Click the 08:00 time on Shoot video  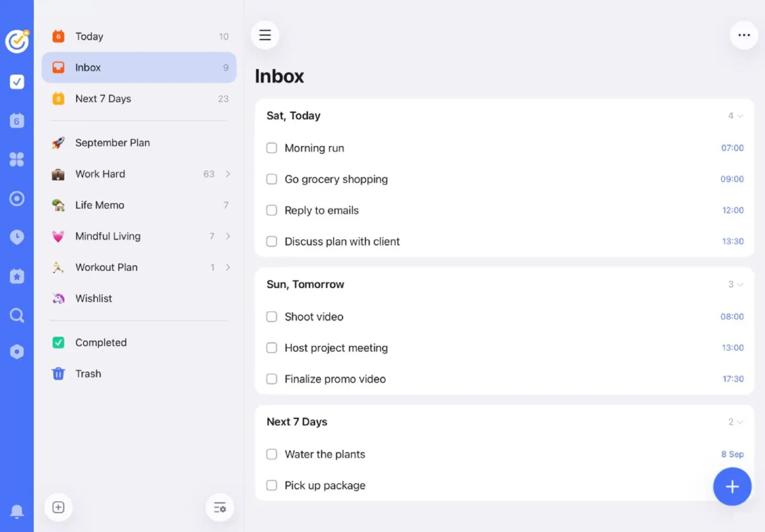pos(732,317)
